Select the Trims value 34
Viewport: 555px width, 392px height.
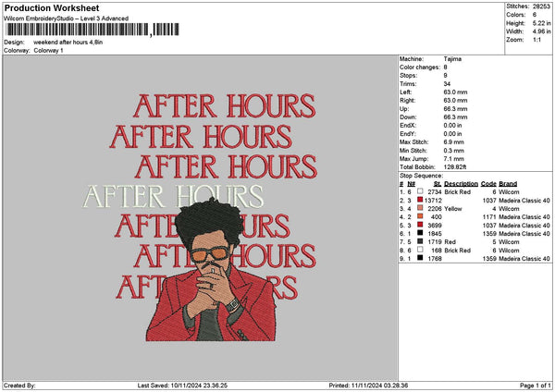tap(447, 84)
